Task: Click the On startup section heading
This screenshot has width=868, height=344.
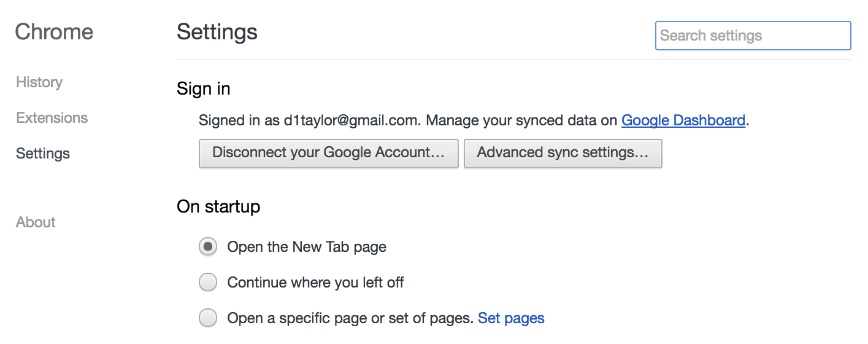Action: 218,206
